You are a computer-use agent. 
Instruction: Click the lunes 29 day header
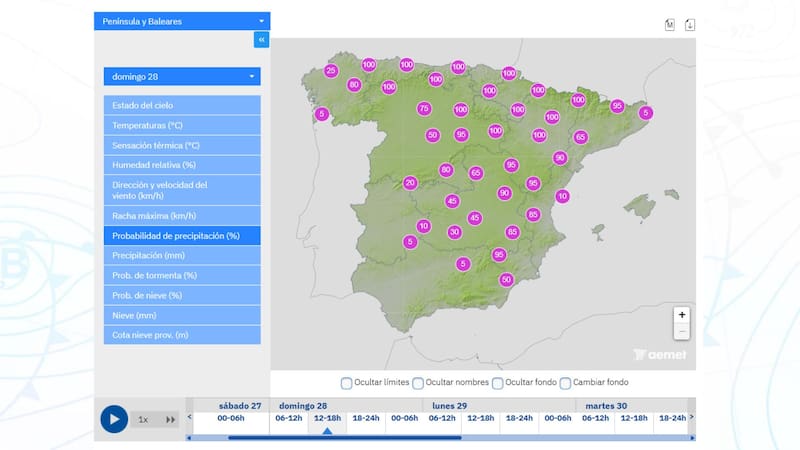pos(449,406)
